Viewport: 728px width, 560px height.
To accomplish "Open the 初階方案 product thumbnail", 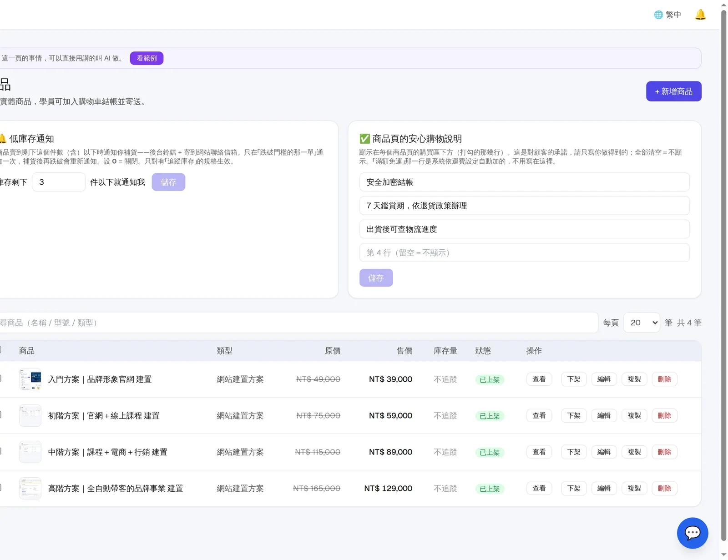I will coord(30,416).
